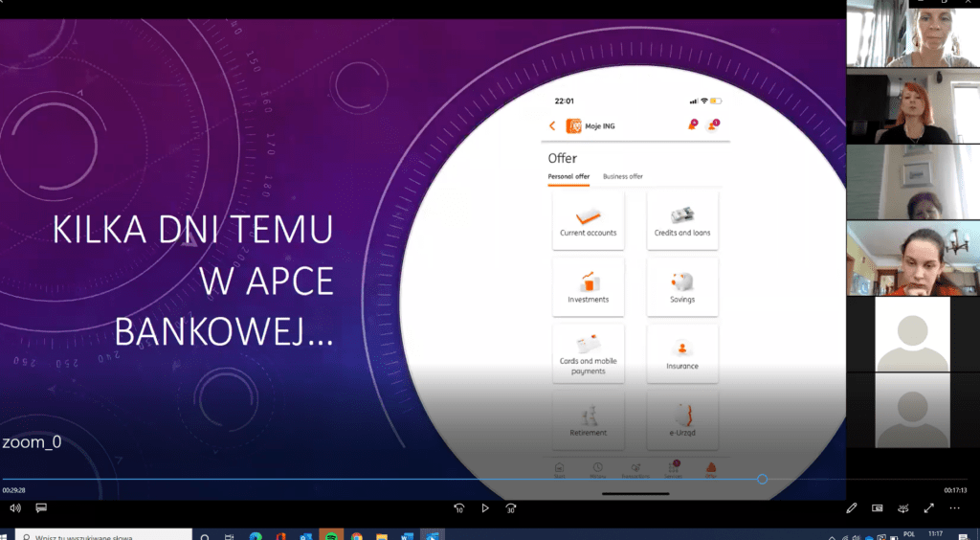Select the upper blank avatar participant tile
This screenshot has width=980, height=540.
tap(912, 334)
